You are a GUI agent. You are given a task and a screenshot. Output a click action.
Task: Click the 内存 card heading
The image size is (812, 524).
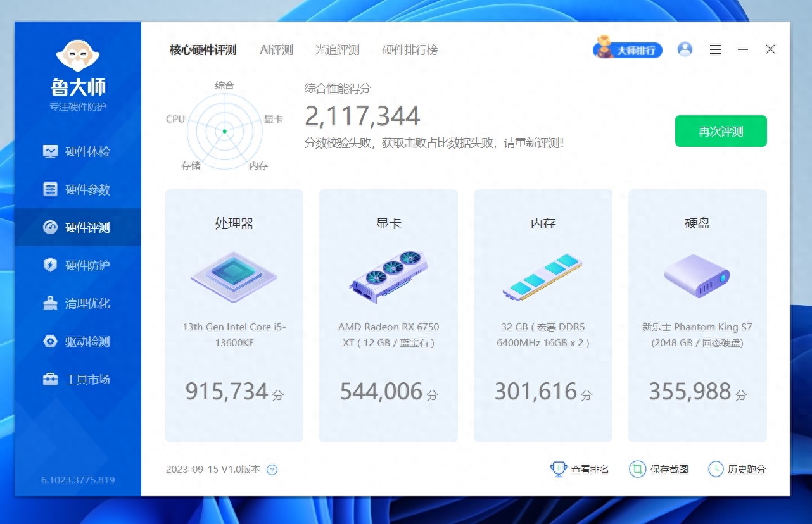(543, 223)
